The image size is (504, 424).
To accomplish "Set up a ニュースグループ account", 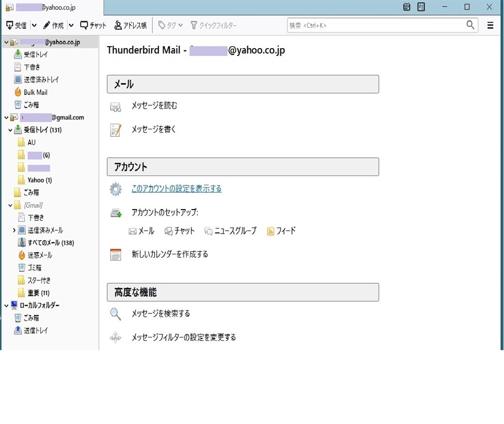I will (x=231, y=231).
